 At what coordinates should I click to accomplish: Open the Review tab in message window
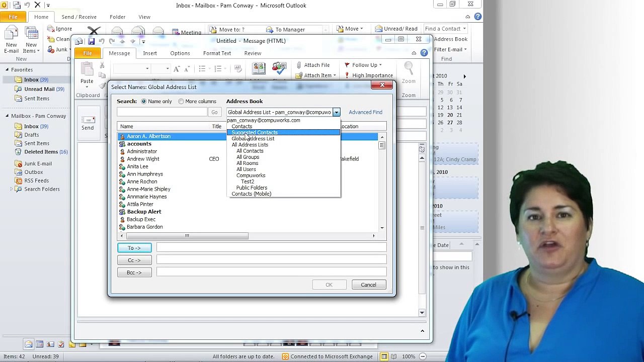(253, 53)
